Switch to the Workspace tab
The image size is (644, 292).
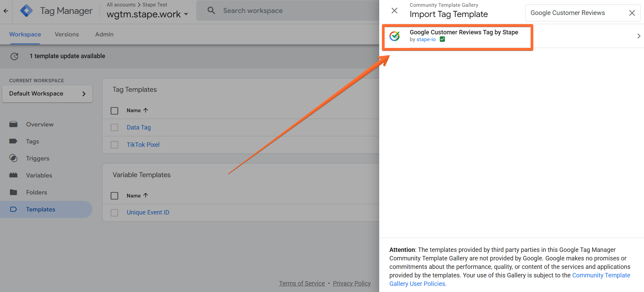(25, 34)
